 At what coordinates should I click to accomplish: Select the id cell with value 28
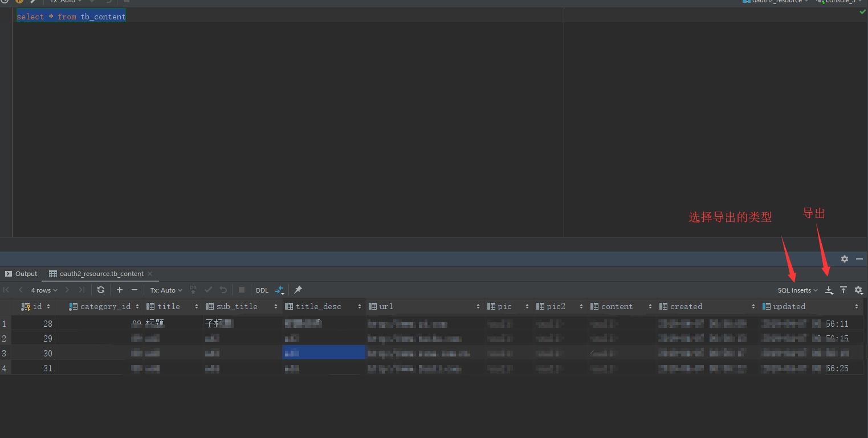[x=33, y=323]
